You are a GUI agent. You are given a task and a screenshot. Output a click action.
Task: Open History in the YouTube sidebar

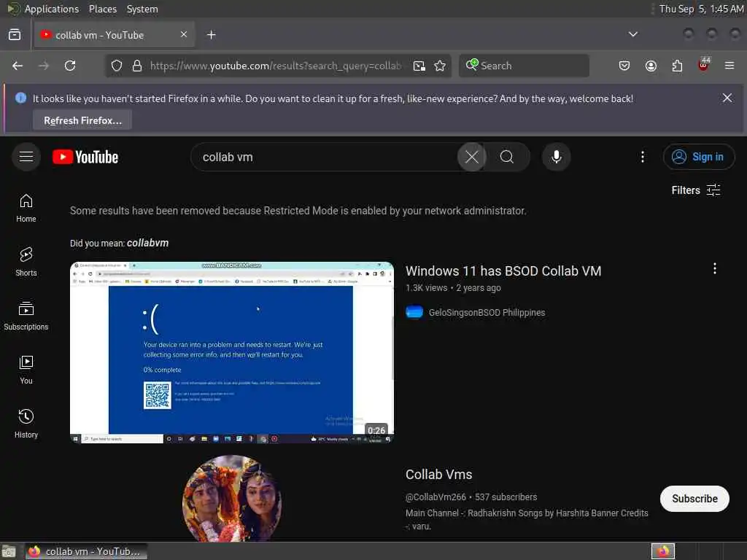click(x=26, y=424)
